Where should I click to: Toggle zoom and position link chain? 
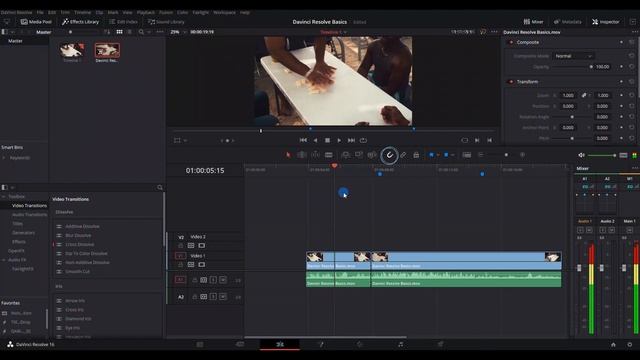click(x=584, y=95)
